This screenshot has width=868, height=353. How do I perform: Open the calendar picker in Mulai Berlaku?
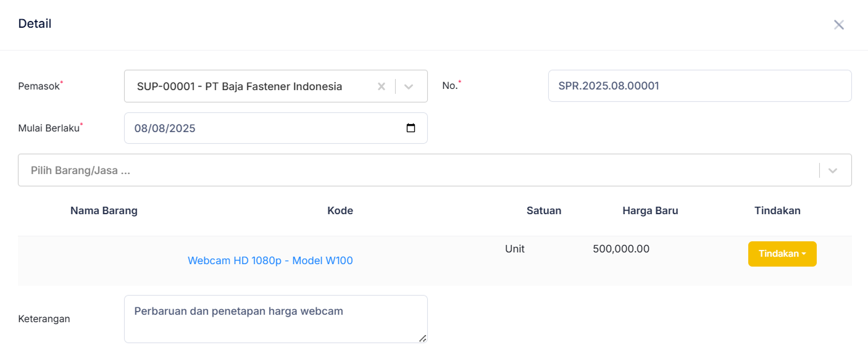(x=411, y=128)
